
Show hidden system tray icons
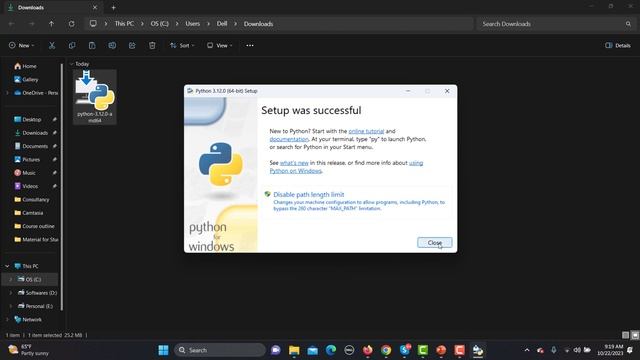pos(527,350)
